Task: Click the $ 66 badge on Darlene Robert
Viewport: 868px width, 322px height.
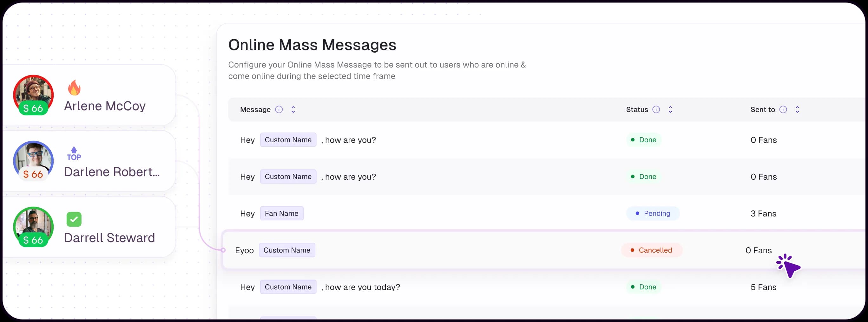Action: coord(33,174)
